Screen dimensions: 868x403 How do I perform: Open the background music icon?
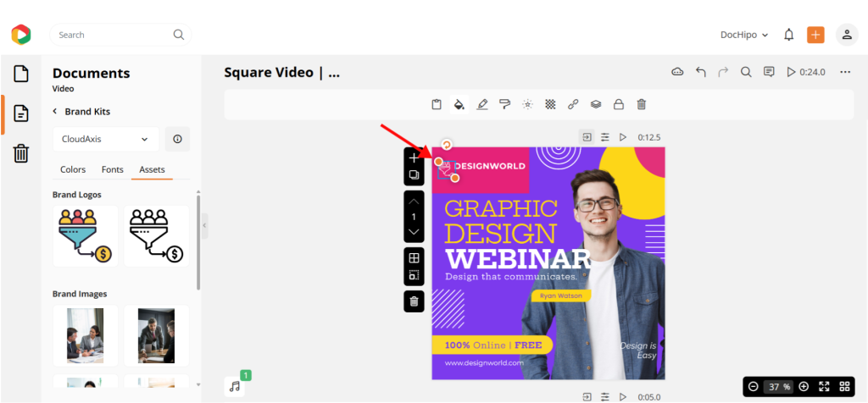tap(235, 386)
